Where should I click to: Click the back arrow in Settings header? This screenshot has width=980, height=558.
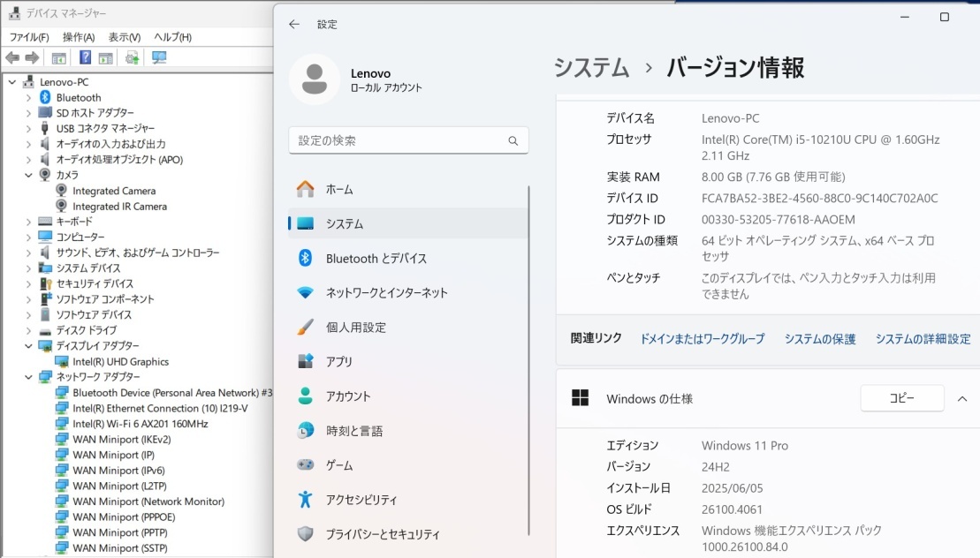point(294,25)
